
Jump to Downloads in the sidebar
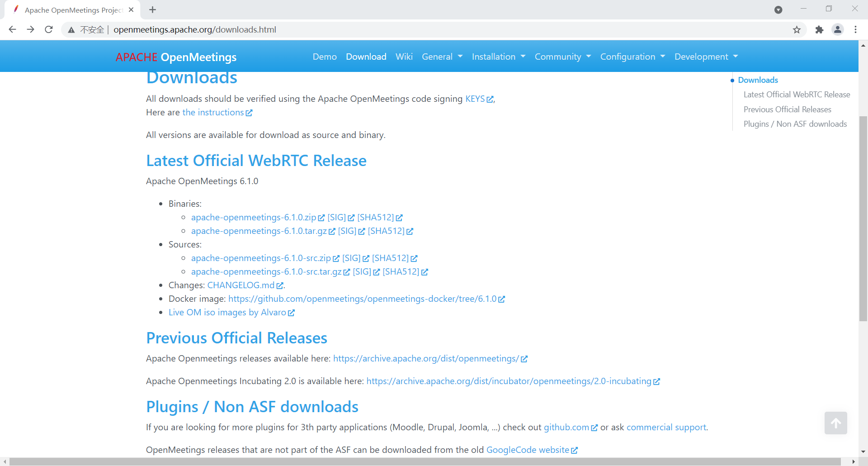pos(758,80)
